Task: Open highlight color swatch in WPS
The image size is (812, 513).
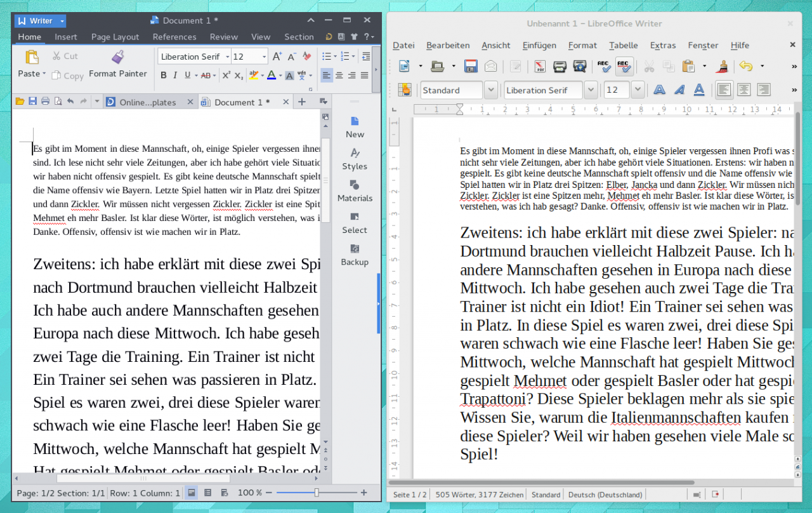Action: coord(253,76)
